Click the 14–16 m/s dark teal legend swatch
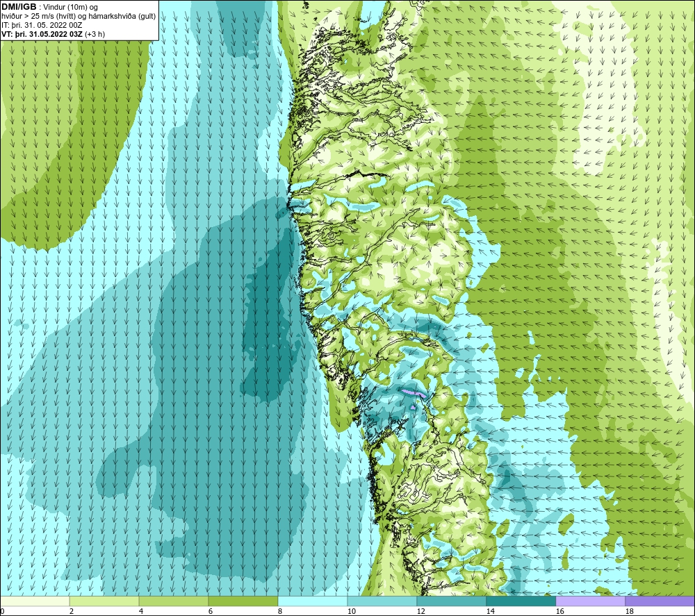 coord(521,601)
